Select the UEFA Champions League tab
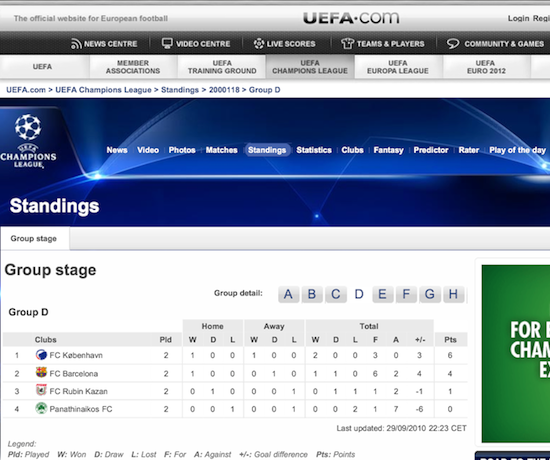This screenshot has width=550, height=460. point(310,67)
